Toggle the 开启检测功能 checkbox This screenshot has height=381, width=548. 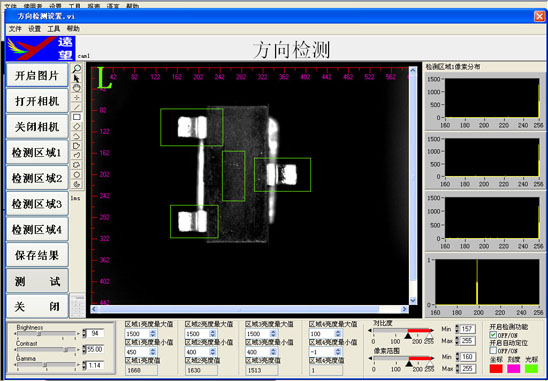(493, 335)
